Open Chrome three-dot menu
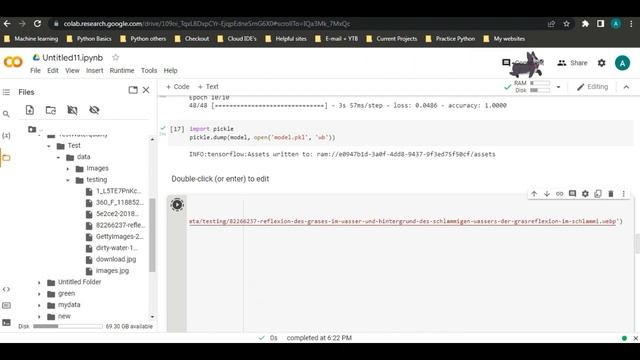 631,24
